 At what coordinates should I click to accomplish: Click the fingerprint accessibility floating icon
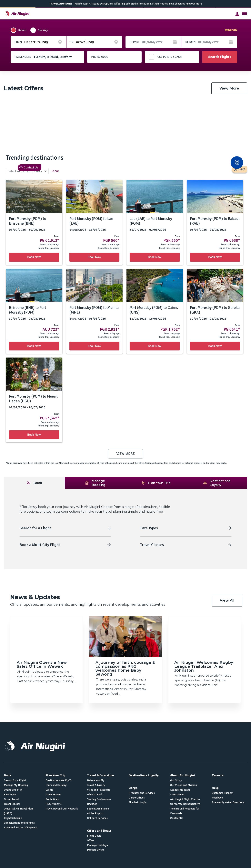pyautogui.click(x=237, y=162)
